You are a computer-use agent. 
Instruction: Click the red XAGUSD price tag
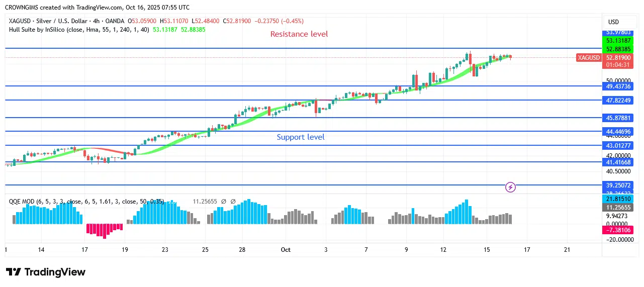click(589, 57)
